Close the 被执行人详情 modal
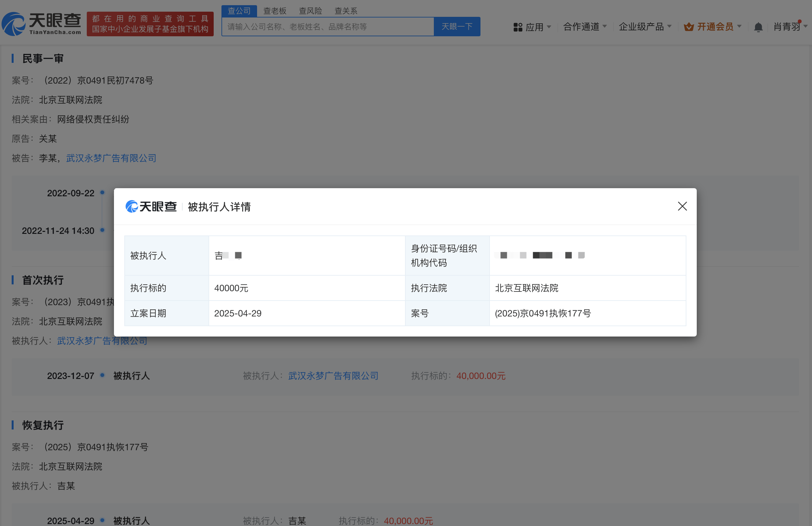The width and height of the screenshot is (812, 526). tap(682, 206)
